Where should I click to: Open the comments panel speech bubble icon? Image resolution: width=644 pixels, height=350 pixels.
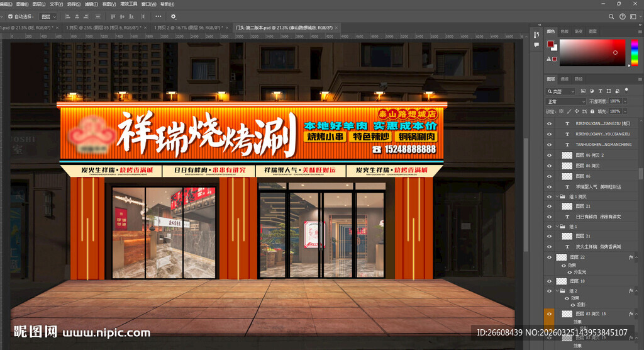[x=536, y=45]
